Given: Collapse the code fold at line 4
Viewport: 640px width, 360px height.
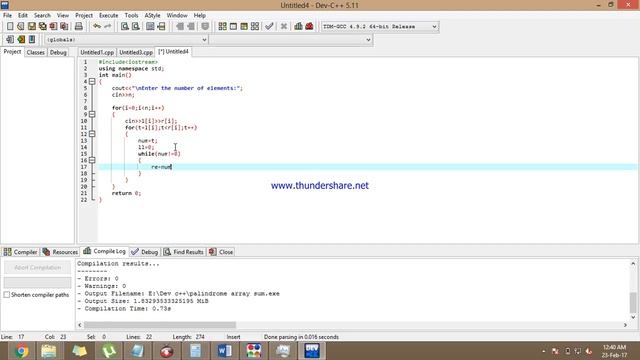Looking at the screenshot, I should pos(92,82).
